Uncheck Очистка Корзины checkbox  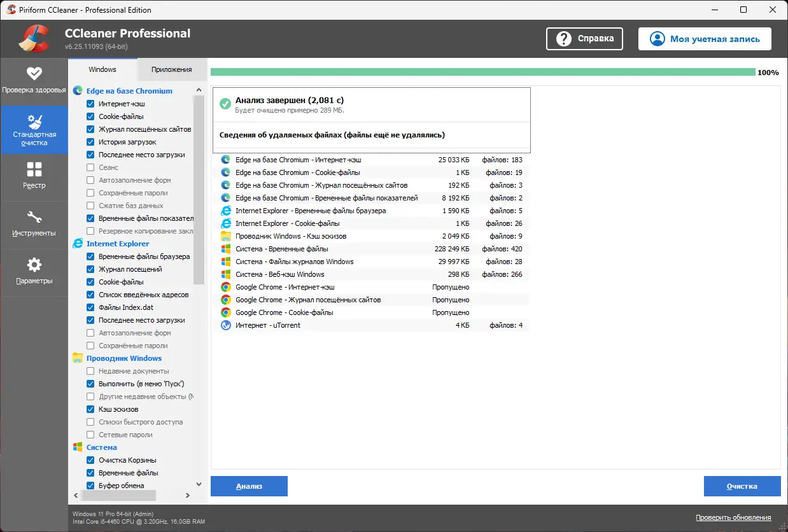tap(90, 460)
